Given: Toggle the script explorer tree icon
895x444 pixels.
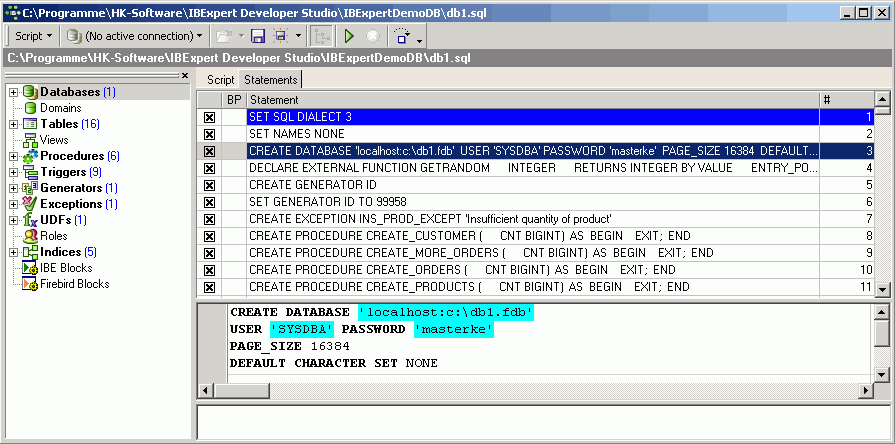Looking at the screenshot, I should [323, 37].
